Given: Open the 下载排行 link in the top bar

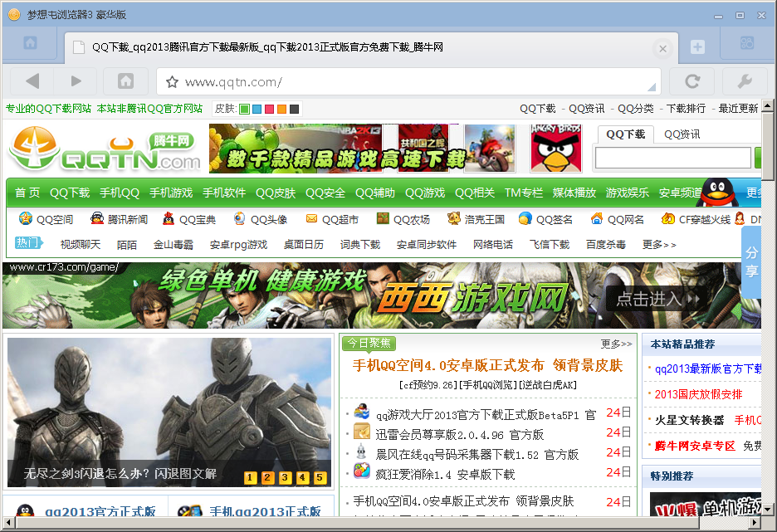Looking at the screenshot, I should pos(686,109).
